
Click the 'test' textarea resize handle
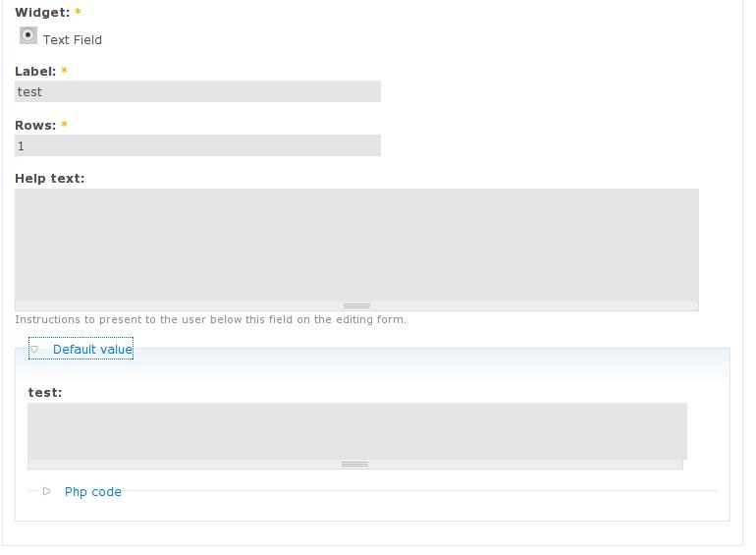354,465
